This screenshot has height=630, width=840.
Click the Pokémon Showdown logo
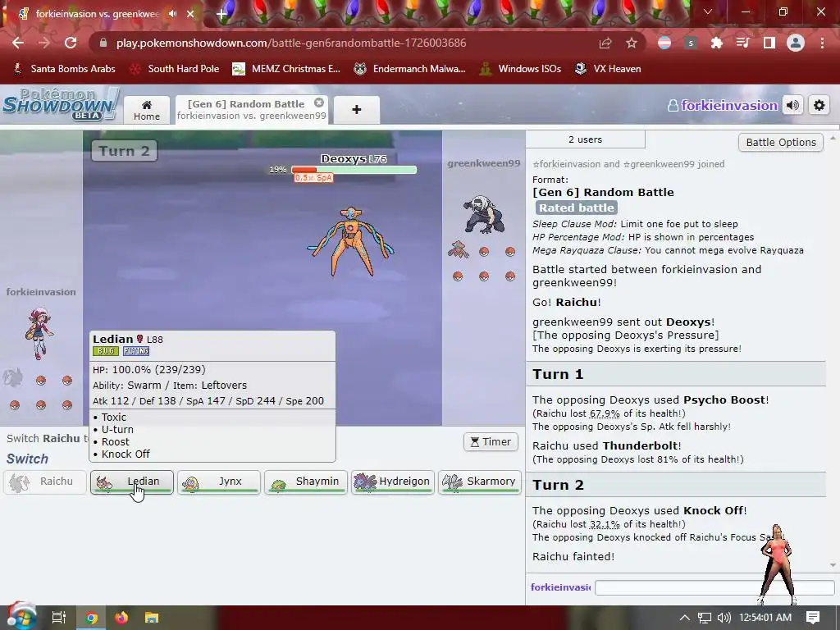pos(61,104)
